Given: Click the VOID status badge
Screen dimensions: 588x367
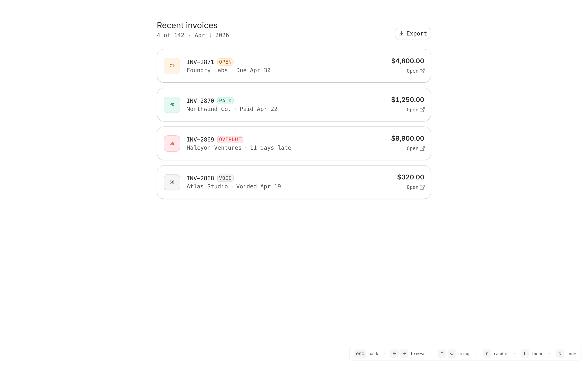Looking at the screenshot, I should coord(225,178).
